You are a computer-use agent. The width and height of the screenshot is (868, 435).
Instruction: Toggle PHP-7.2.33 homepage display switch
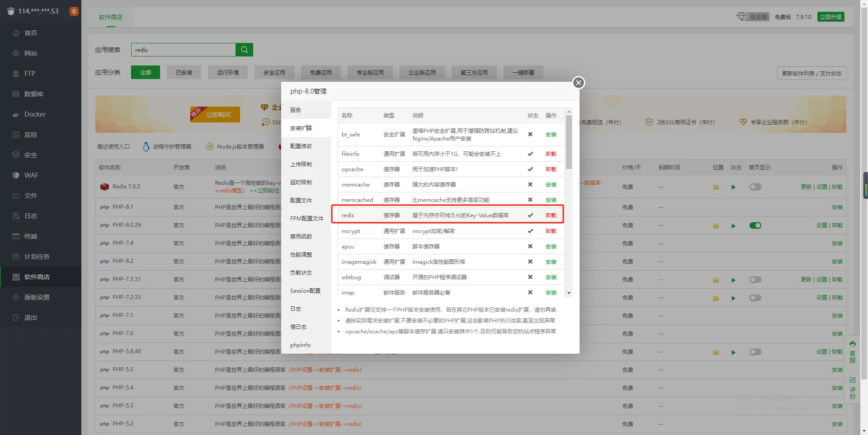[x=755, y=298]
